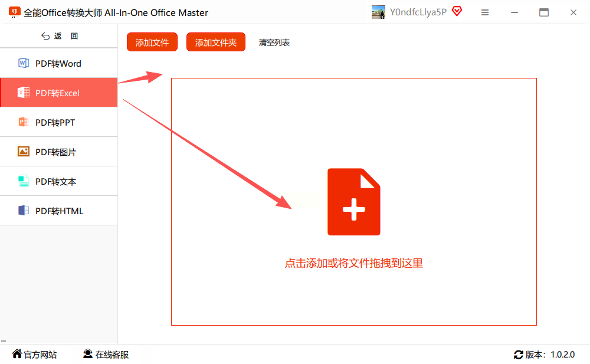
Task: Click the red VIP diamond badge
Action: pyautogui.click(x=457, y=12)
